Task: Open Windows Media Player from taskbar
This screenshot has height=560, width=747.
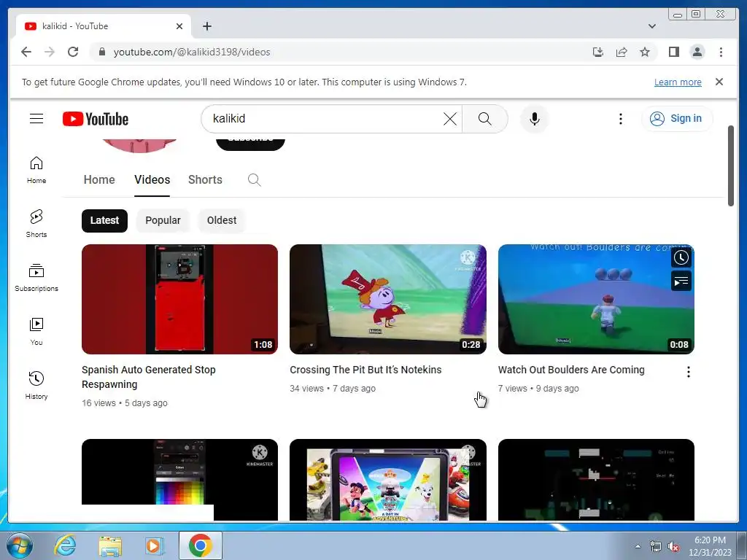Action: (155, 545)
